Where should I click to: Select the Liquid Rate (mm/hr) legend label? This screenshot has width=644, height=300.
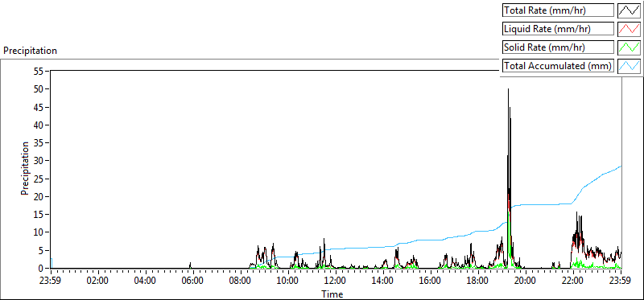pos(558,29)
